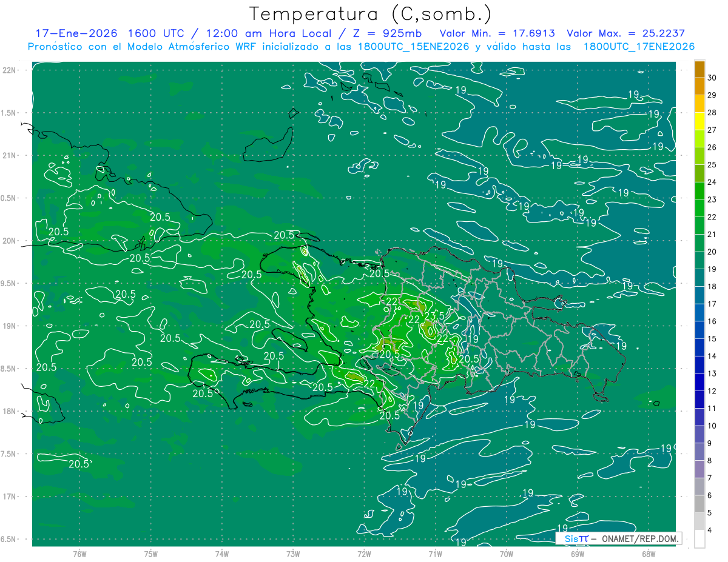Click initialization time "1800UTC_15ENE2026"
Viewport: 728px width, 562px height.
click(x=413, y=47)
